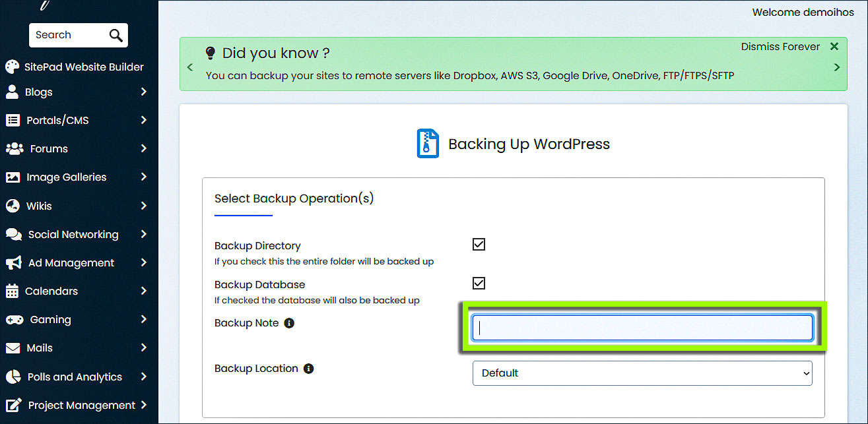
Task: Open the Backup Location dropdown
Action: [642, 373]
